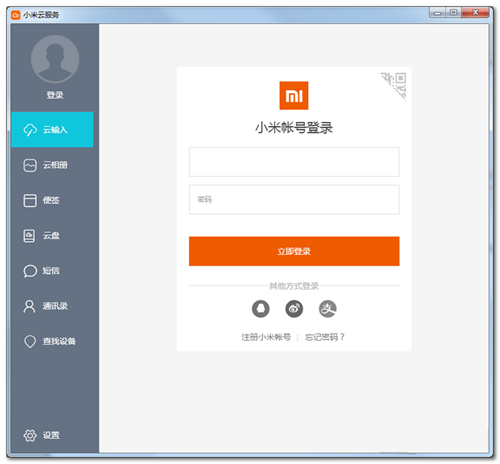Click the 其他方式登录 divider label

click(x=294, y=286)
